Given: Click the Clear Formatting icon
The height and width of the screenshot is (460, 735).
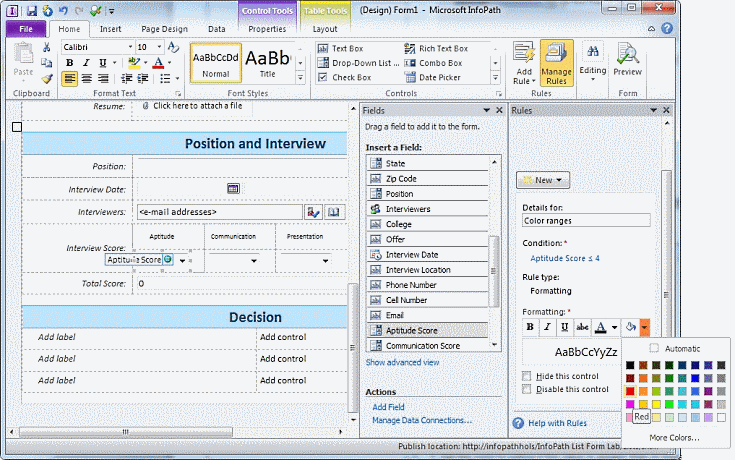Looking at the screenshot, I should [x=173, y=47].
